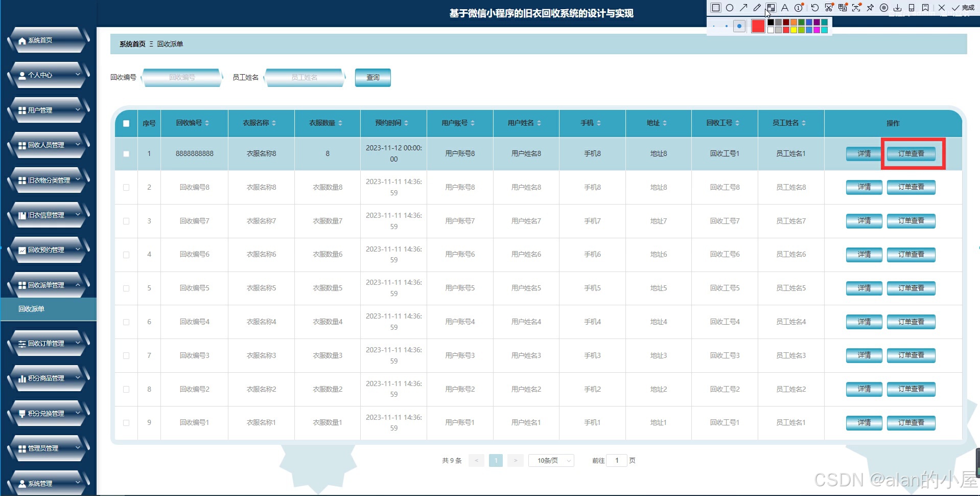The height and width of the screenshot is (496, 980).
Task: Open 积分商品管理 sidebar menu
Action: [49, 378]
